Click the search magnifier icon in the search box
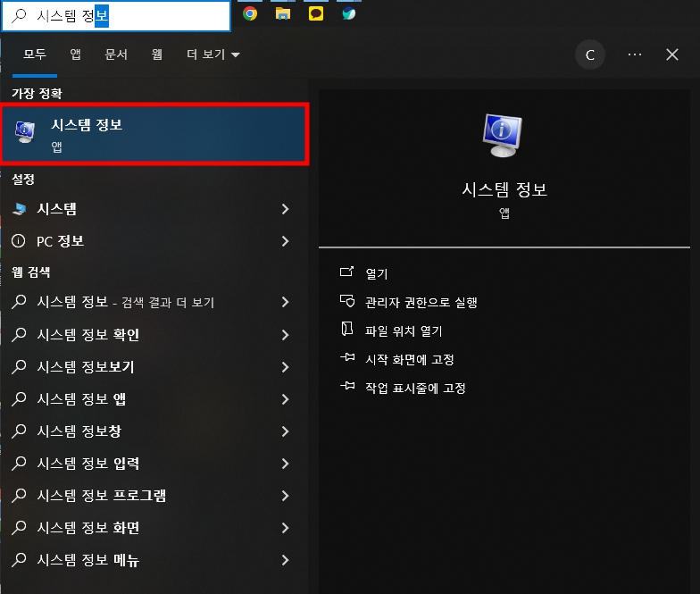 [20, 16]
